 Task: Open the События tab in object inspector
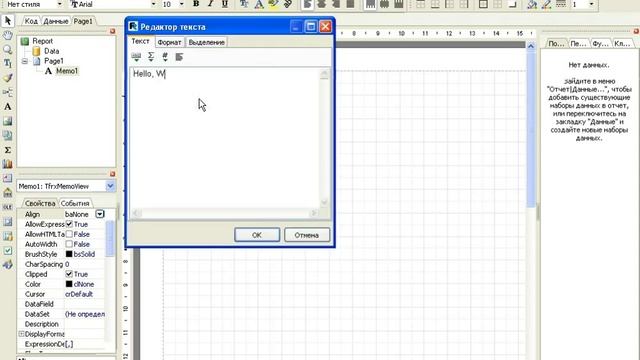coord(75,203)
